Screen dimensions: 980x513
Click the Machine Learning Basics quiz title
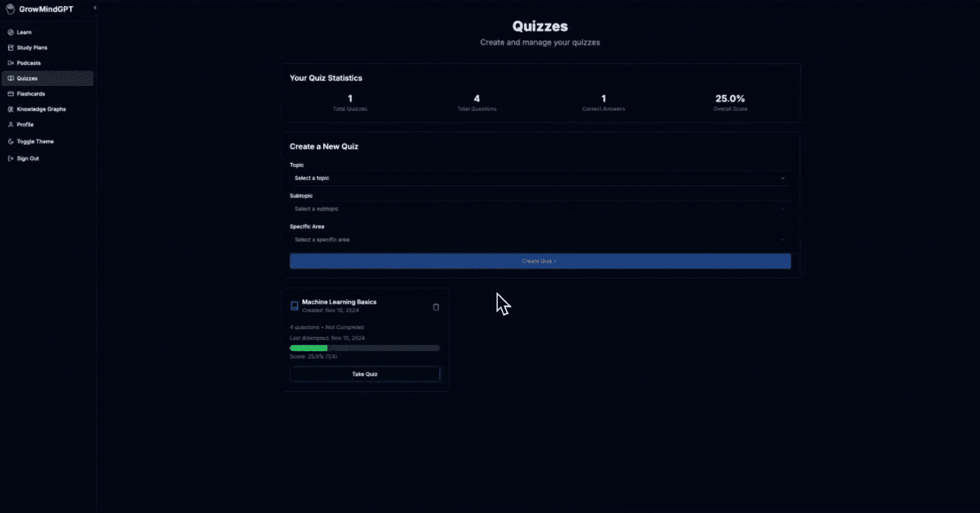[x=339, y=302]
